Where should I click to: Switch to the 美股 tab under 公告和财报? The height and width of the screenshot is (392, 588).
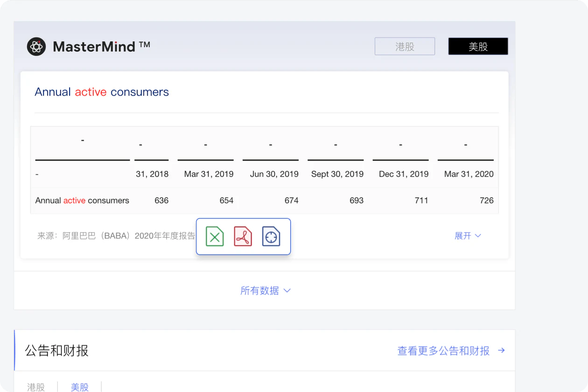[80, 387]
